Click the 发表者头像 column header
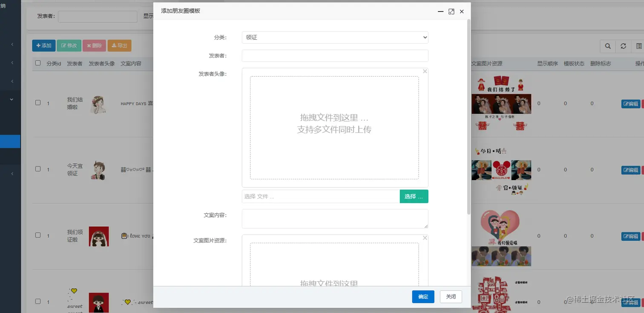This screenshot has height=313, width=644. [102, 63]
